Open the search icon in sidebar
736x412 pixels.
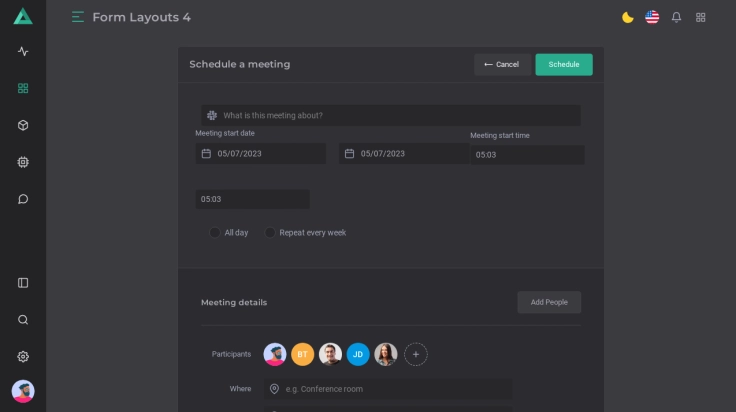[x=23, y=320]
